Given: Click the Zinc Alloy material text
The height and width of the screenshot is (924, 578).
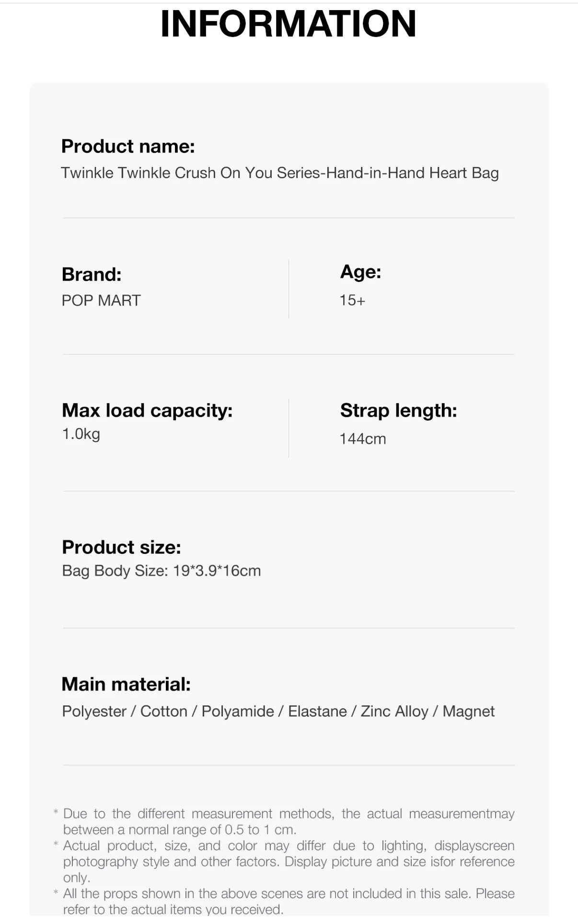Looking at the screenshot, I should [x=394, y=712].
